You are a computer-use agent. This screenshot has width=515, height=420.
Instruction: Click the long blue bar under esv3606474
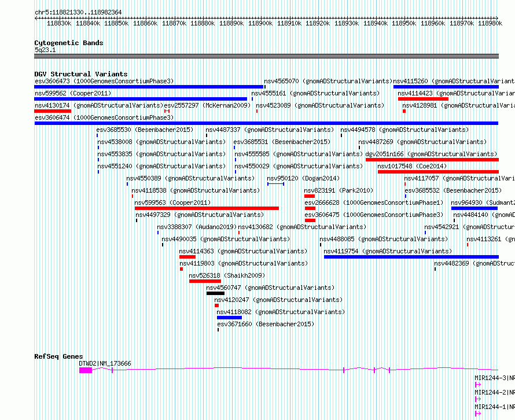point(266,123)
